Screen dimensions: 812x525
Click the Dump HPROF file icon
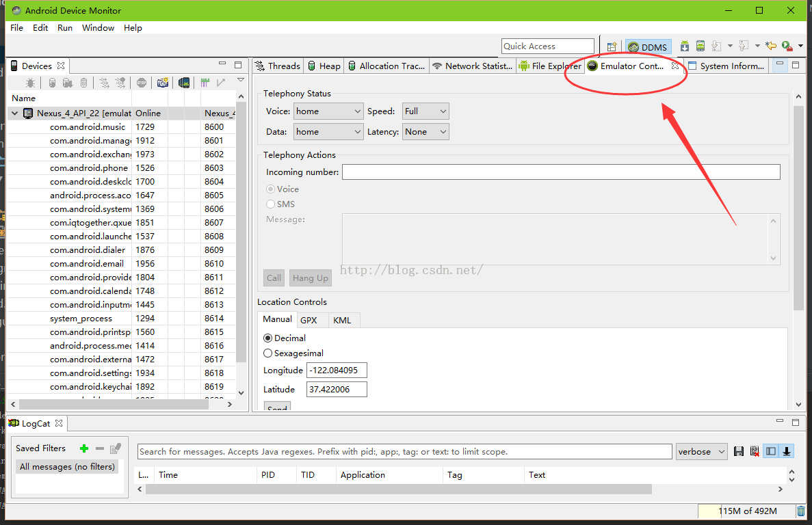(x=67, y=83)
